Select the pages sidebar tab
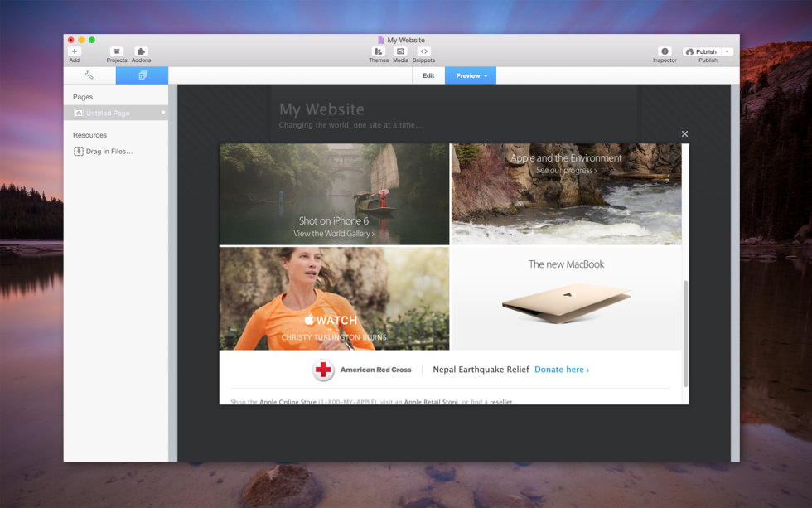The image size is (812, 508). [x=142, y=75]
